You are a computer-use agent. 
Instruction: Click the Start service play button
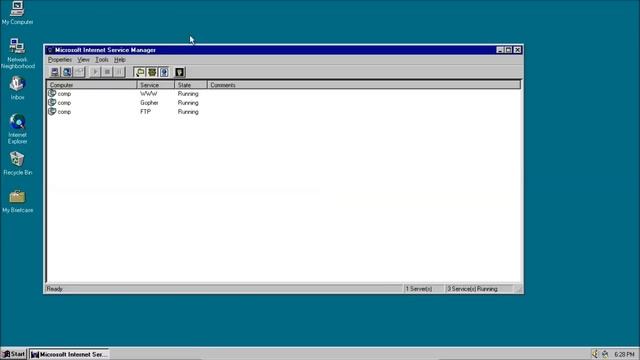click(x=95, y=72)
